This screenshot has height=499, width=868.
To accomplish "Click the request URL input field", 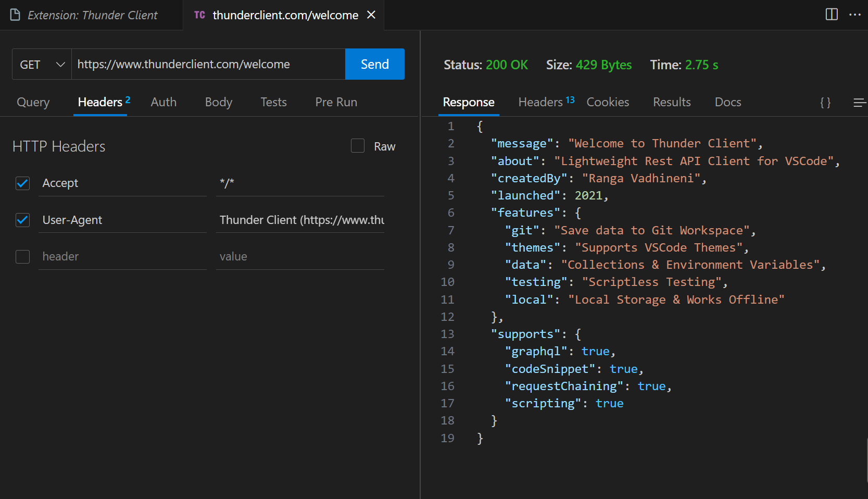I will point(208,64).
